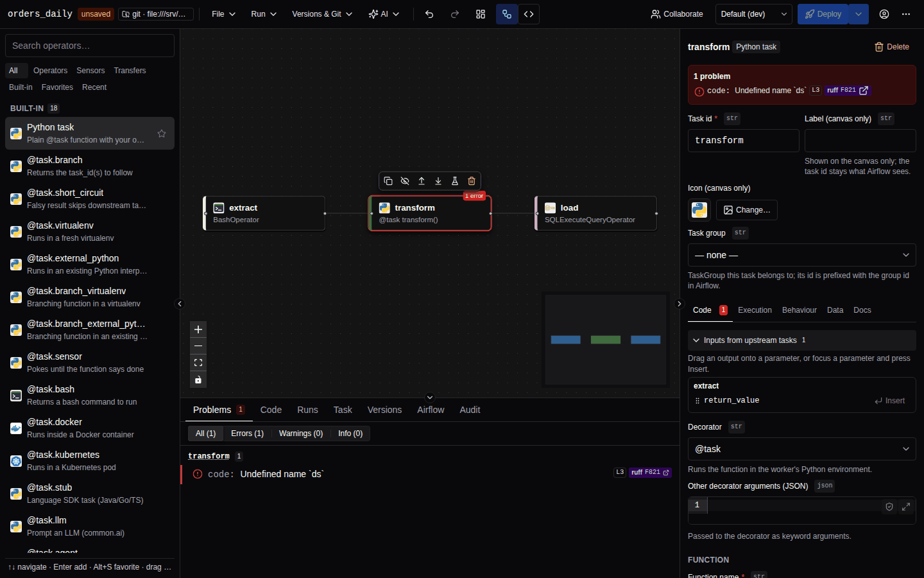This screenshot has height=578, width=924.
Task: Click the grid layout icon in top bar
Action: tap(481, 14)
